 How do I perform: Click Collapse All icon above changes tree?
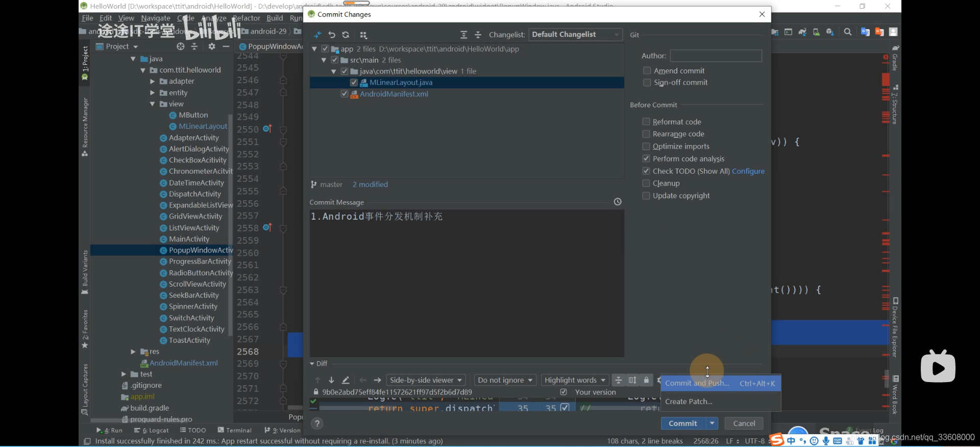(478, 35)
